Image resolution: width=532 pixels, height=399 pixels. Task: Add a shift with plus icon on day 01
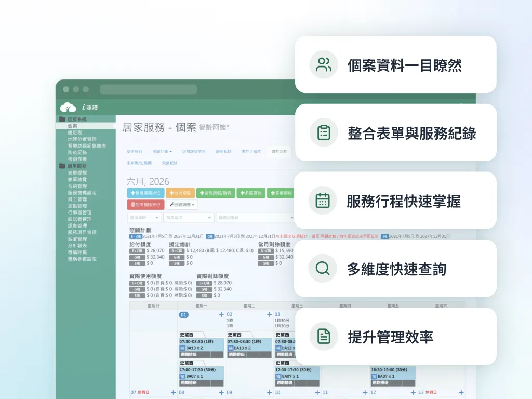coord(221,314)
